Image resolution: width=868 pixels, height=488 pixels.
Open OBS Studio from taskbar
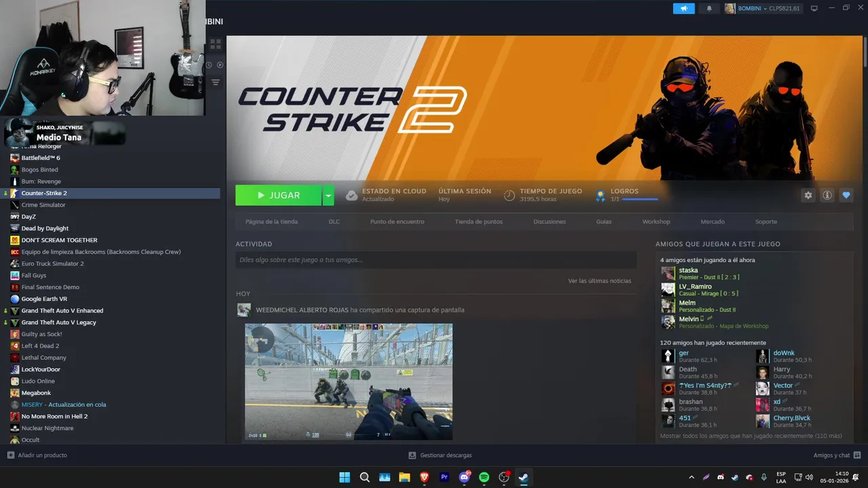504,477
